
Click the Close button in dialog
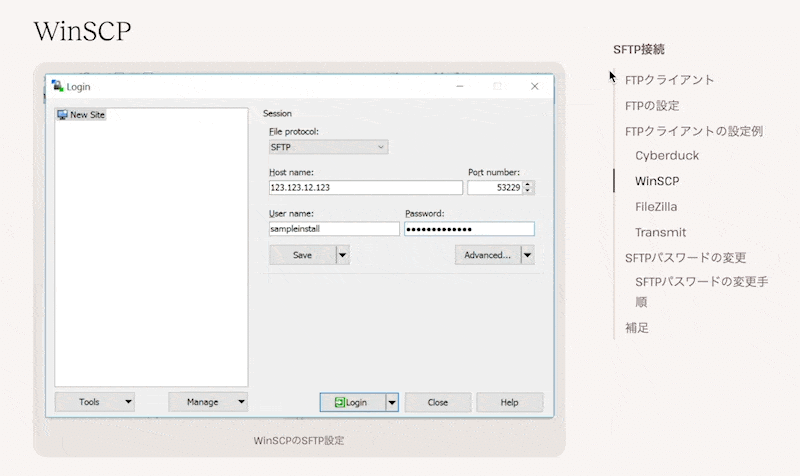tap(438, 402)
